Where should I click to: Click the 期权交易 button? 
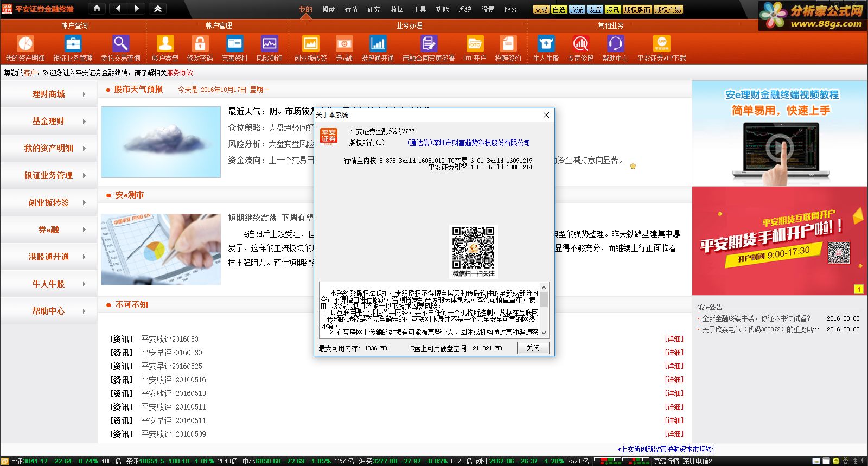pos(668,9)
